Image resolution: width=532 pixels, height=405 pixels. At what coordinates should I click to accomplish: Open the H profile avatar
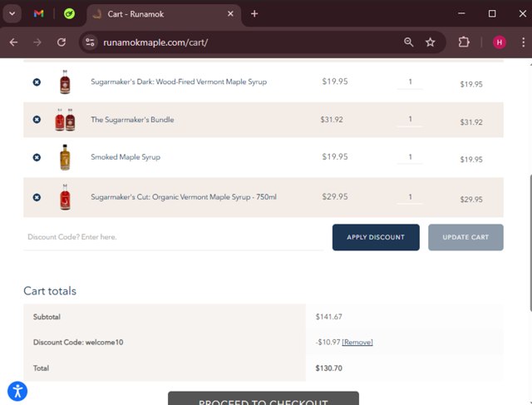coord(499,42)
